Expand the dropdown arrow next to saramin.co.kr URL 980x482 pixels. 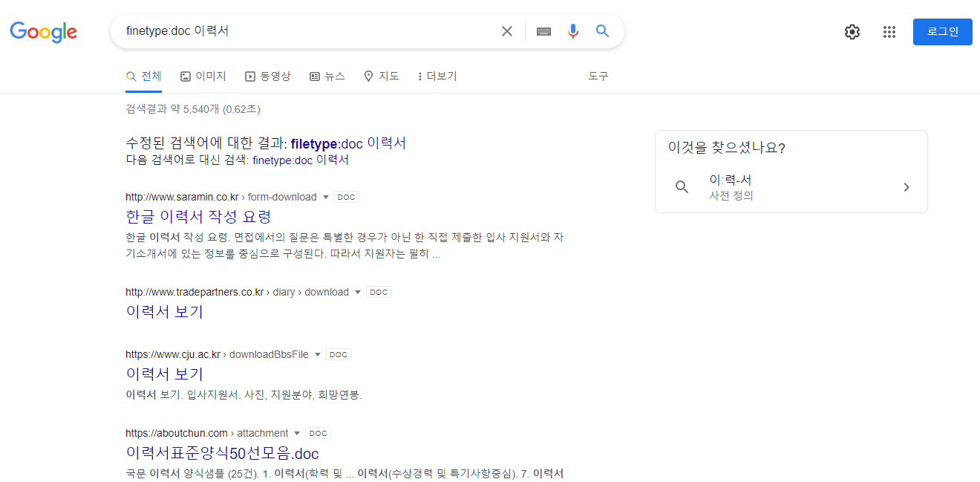coord(325,198)
